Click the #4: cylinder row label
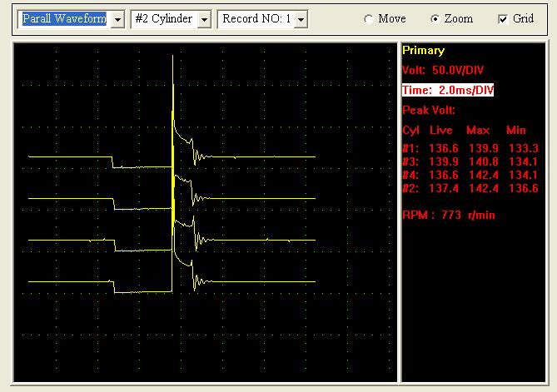Screen dimensions: 557x392 click(x=410, y=175)
